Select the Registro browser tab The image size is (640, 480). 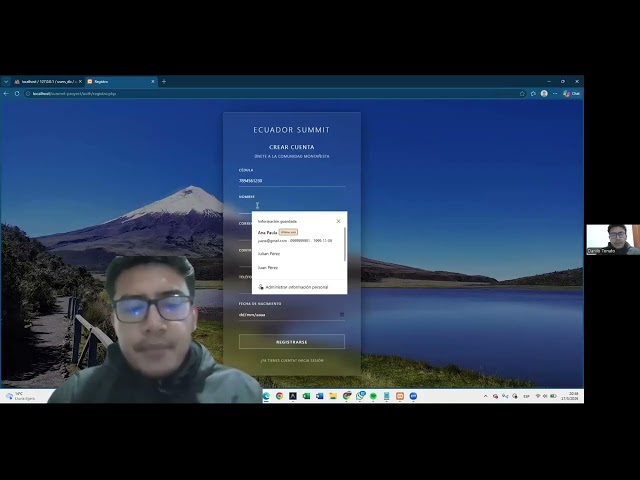tap(121, 82)
